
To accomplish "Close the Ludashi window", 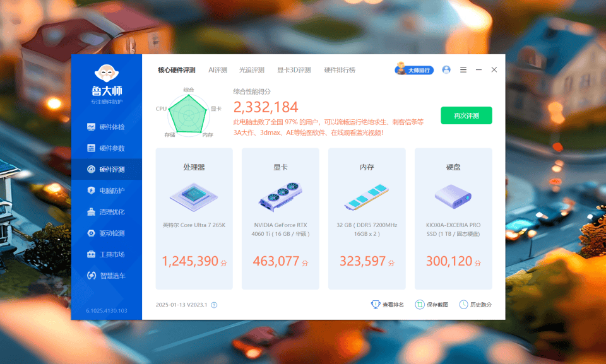I will click(x=494, y=69).
